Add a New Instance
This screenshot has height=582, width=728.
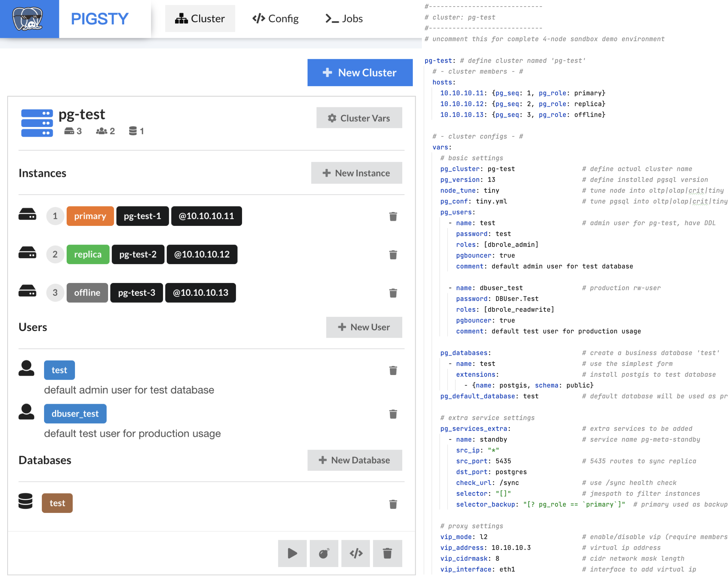[x=356, y=173]
